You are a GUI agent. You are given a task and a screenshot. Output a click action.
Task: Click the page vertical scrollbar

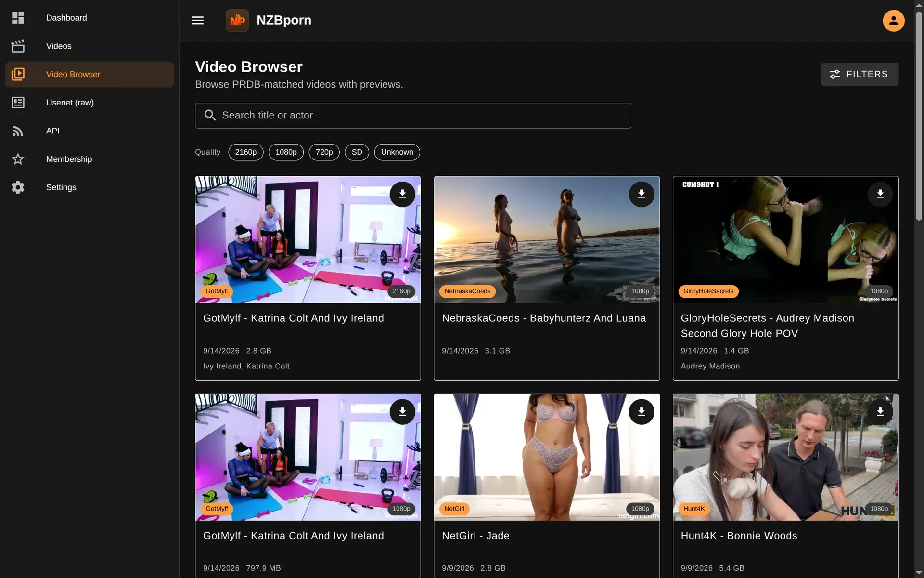coord(919,116)
